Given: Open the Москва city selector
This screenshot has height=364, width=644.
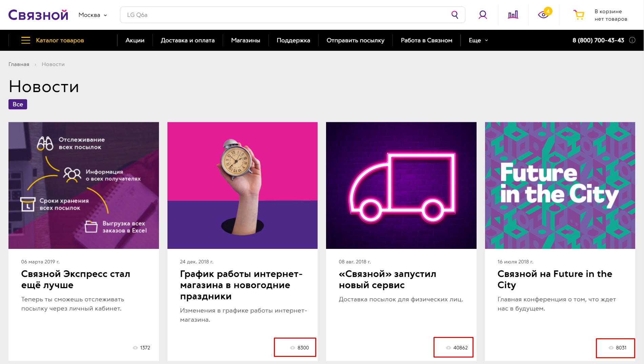Looking at the screenshot, I should point(93,15).
